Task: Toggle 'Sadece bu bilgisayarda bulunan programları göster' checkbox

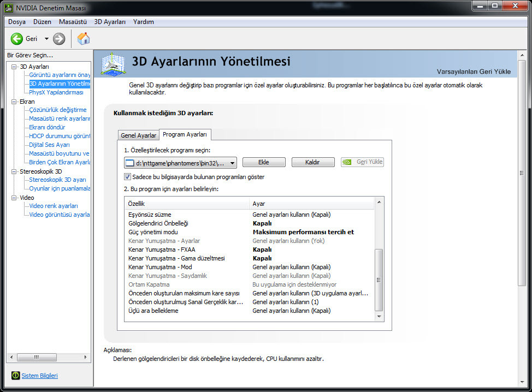Action: pos(128,177)
